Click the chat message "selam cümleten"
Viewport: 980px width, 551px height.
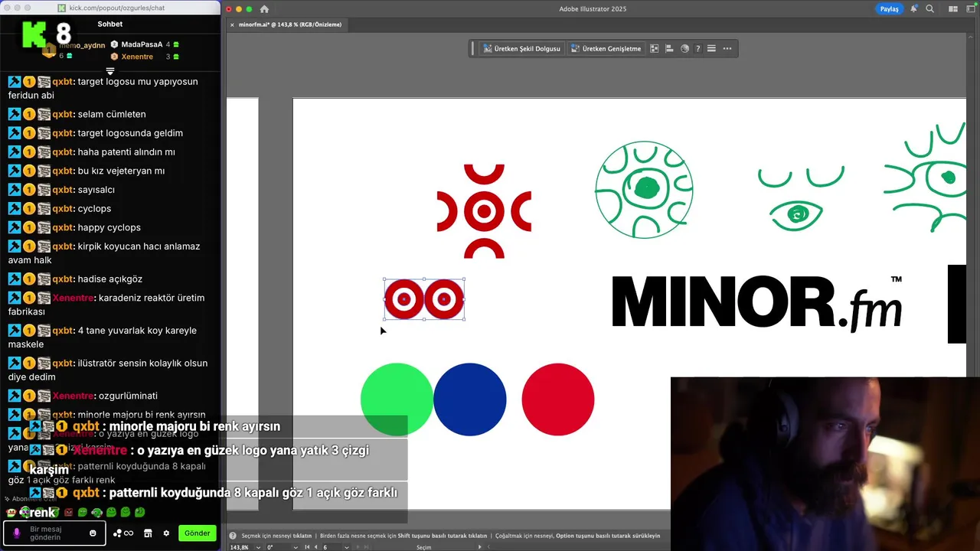pyautogui.click(x=112, y=114)
